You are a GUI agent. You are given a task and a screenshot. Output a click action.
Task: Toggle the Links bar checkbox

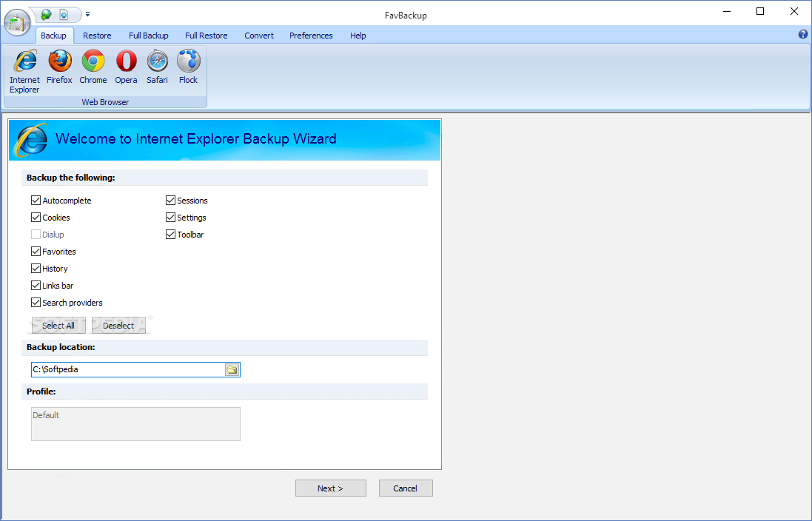(36, 286)
